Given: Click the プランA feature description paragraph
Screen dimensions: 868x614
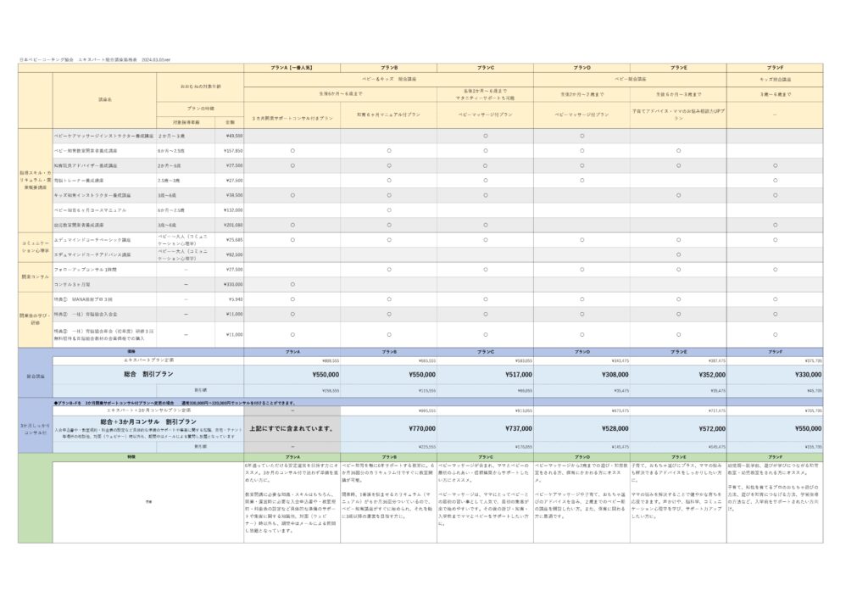Looking at the screenshot, I should pyautogui.click(x=292, y=498).
